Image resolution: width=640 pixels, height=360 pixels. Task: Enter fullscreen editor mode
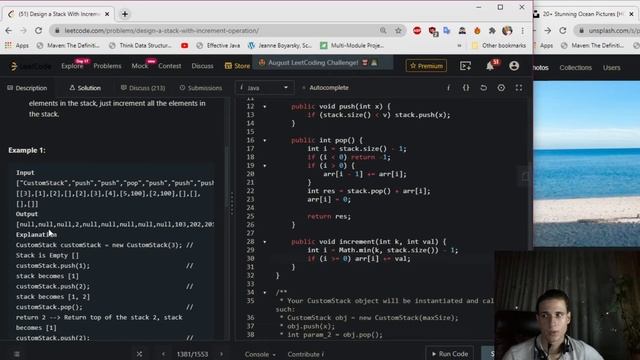(x=519, y=88)
